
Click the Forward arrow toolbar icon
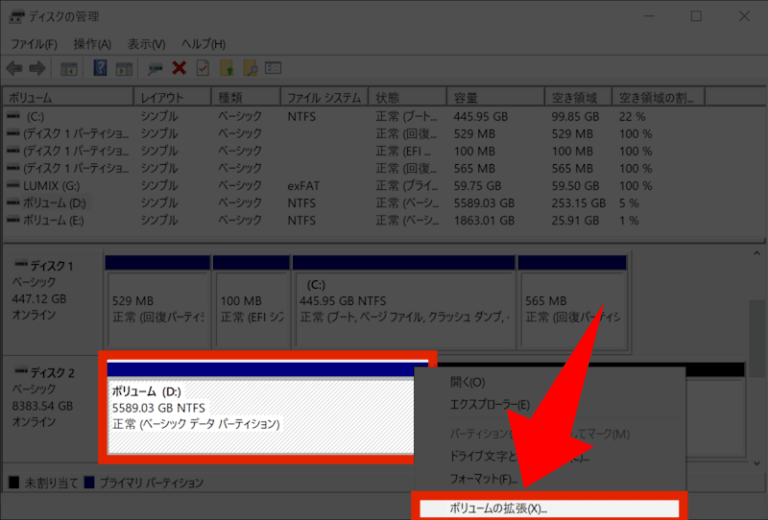(37, 69)
